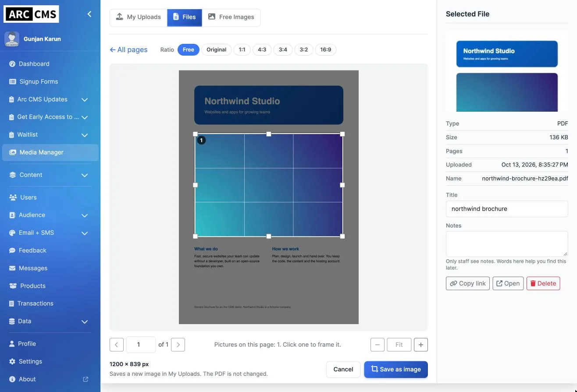577x392 pixels.
Task: Zoom in with the plus button
Action: pyautogui.click(x=421, y=345)
